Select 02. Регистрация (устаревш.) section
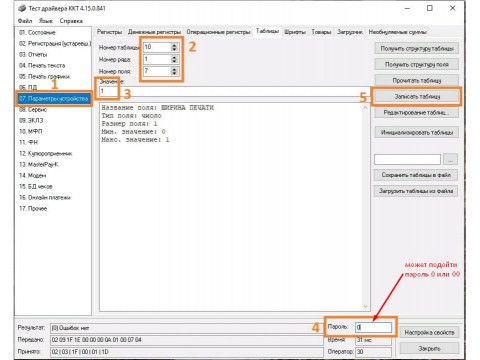The image size is (480, 360). point(55,43)
